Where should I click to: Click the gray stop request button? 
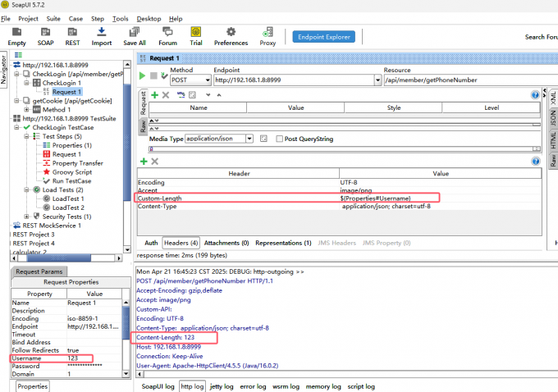153,75
